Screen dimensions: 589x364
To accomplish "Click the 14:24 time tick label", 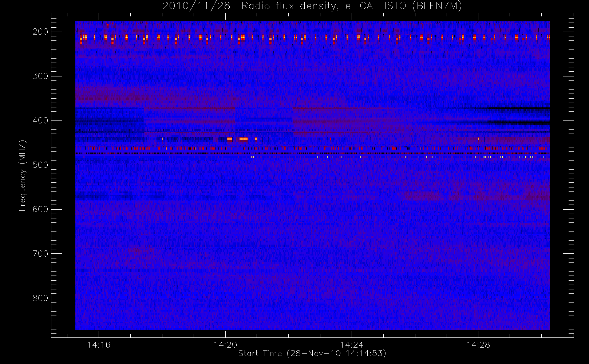I will 352,345.
